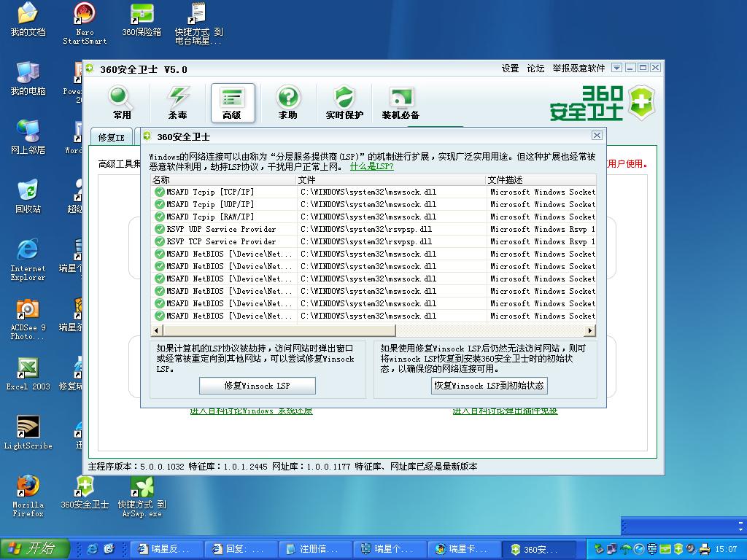Open the ArSwp.exe shortcut icon

142,496
